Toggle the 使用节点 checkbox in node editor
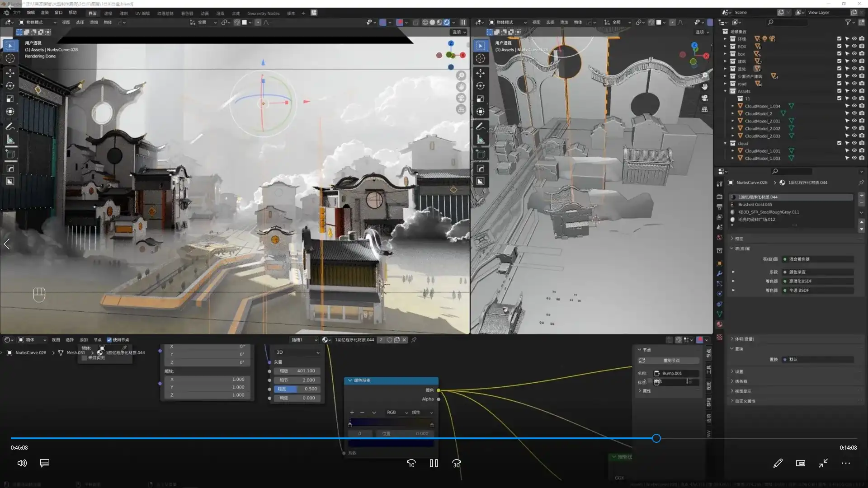 pyautogui.click(x=109, y=340)
